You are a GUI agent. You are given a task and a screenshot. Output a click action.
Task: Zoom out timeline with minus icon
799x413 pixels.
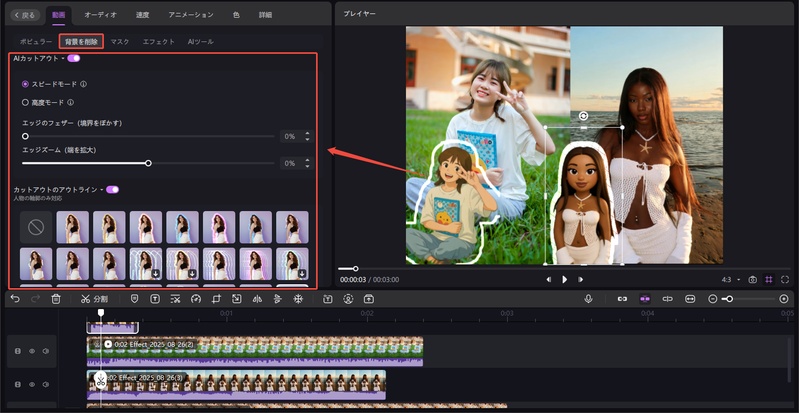713,299
